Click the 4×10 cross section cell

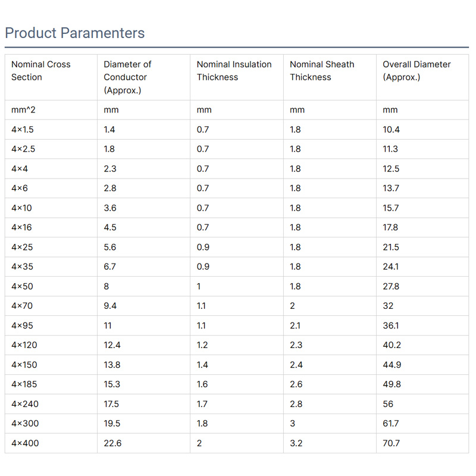click(23, 208)
